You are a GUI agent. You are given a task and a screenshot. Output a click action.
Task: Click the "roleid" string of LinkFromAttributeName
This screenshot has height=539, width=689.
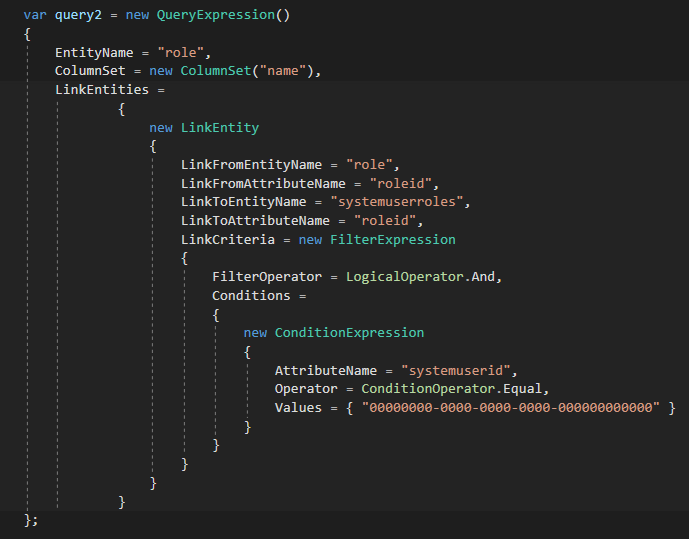[401, 184]
